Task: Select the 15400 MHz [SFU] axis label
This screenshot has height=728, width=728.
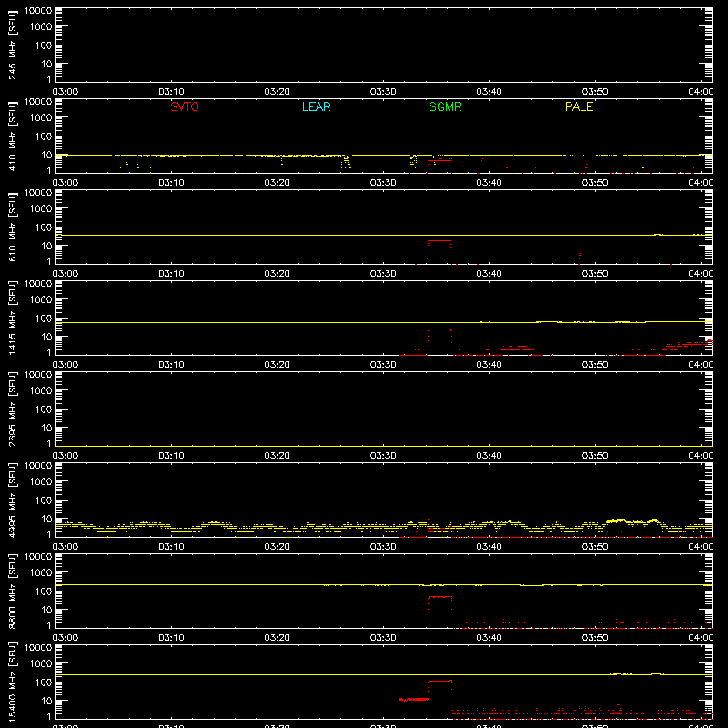Action: tap(12, 682)
